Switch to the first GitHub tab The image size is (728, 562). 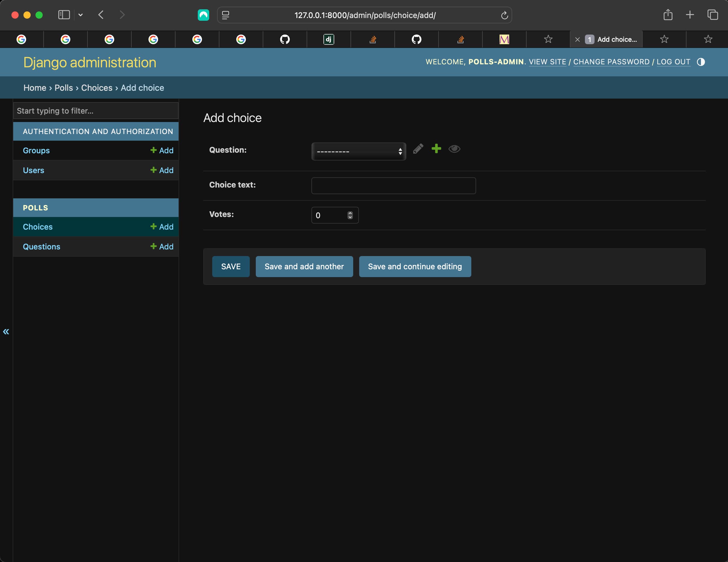[285, 39]
